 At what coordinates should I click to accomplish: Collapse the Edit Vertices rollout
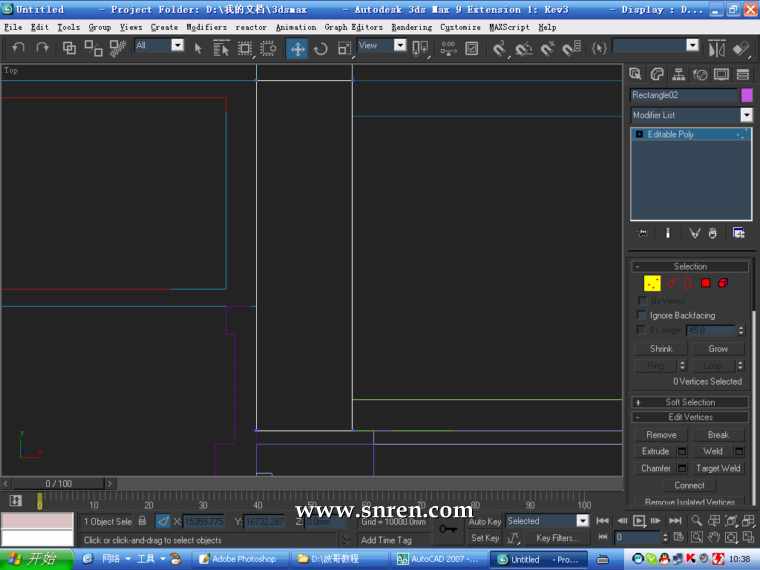690,417
